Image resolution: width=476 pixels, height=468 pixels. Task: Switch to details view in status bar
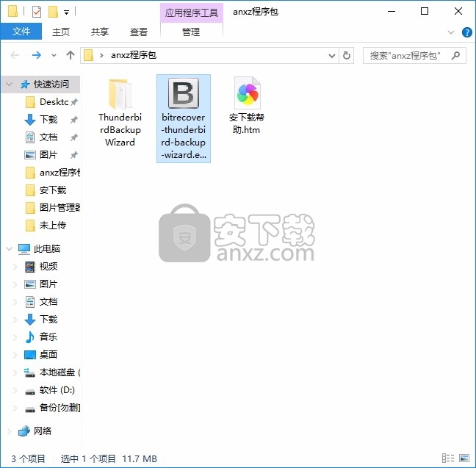click(448, 458)
